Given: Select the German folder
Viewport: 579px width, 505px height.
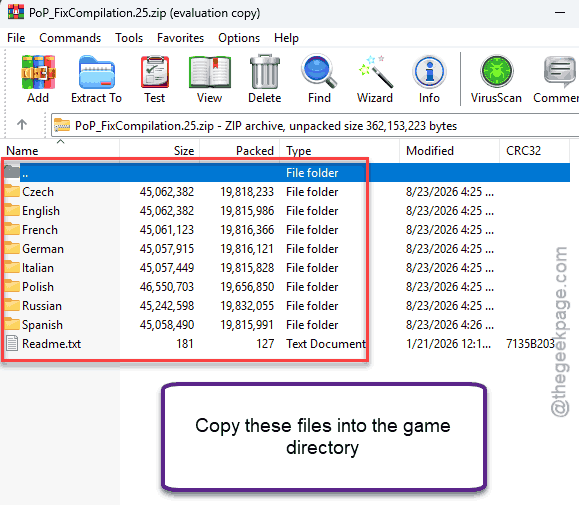Looking at the screenshot, I should coord(43,249).
